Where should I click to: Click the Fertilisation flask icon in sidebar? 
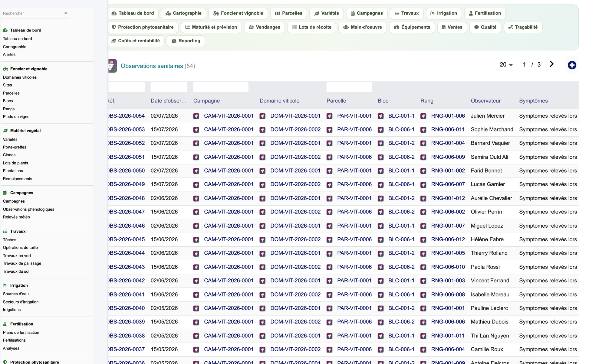click(5, 324)
